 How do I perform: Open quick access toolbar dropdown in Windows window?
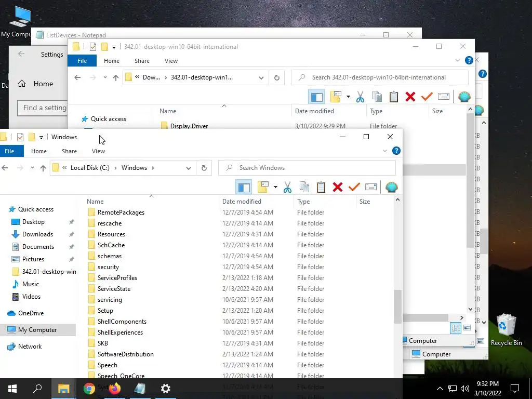tap(41, 137)
